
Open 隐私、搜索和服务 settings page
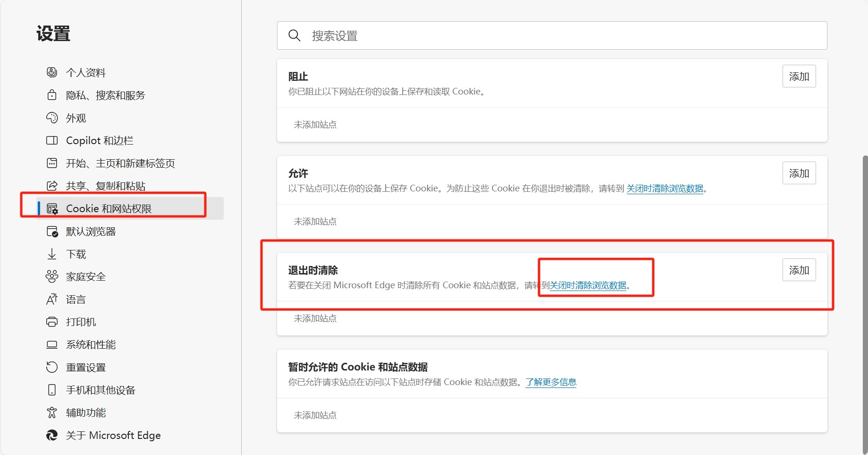130,95
